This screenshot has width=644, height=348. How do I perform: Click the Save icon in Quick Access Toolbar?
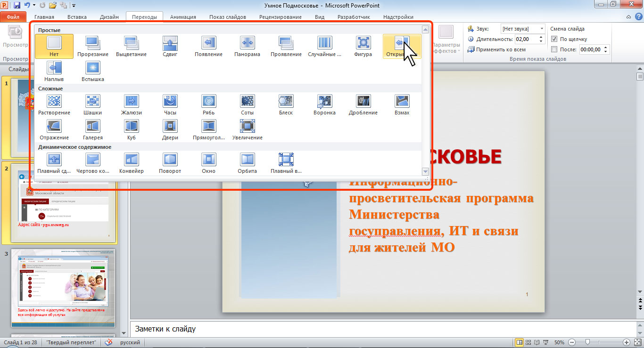(x=17, y=6)
